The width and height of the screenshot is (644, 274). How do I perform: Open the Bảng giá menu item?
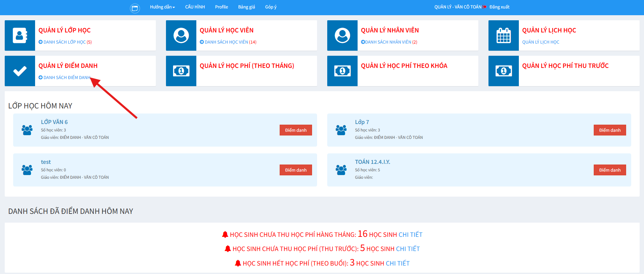[246, 7]
